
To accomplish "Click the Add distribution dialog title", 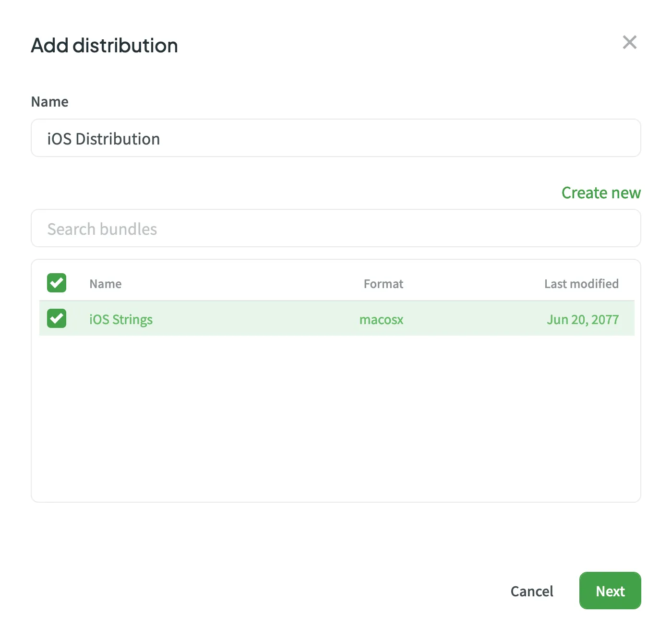I will tap(104, 45).
